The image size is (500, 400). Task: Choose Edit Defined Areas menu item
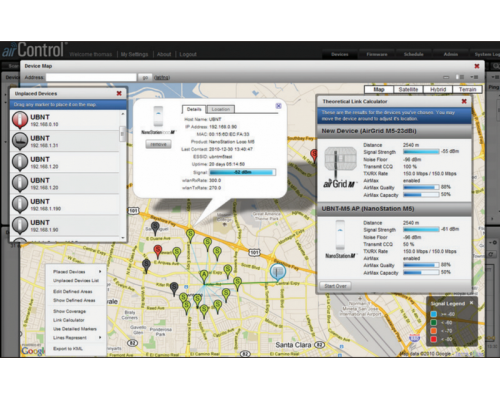tap(73, 292)
